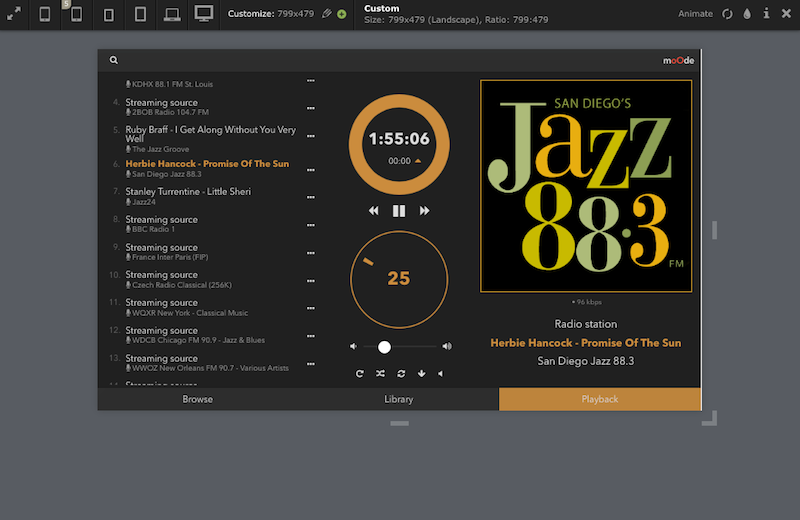Screen dimensions: 800x520
Task: Open the menu dots for Herbie Hancock row
Action: coord(311,170)
